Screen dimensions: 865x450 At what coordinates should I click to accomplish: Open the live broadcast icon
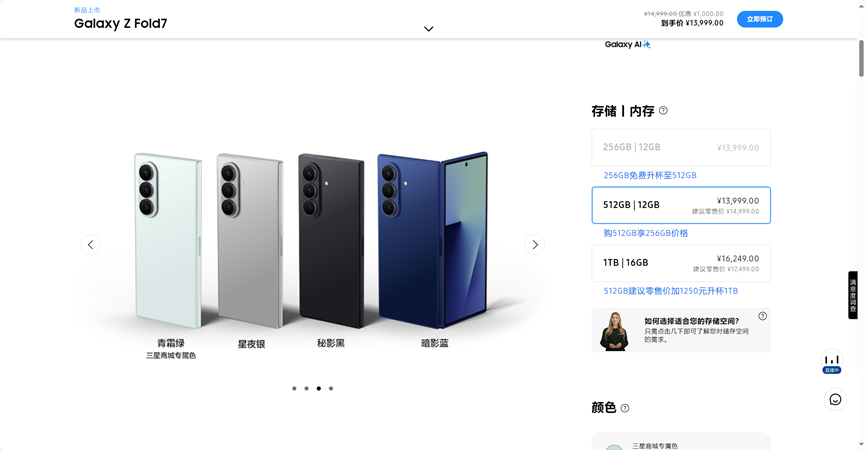tap(832, 362)
